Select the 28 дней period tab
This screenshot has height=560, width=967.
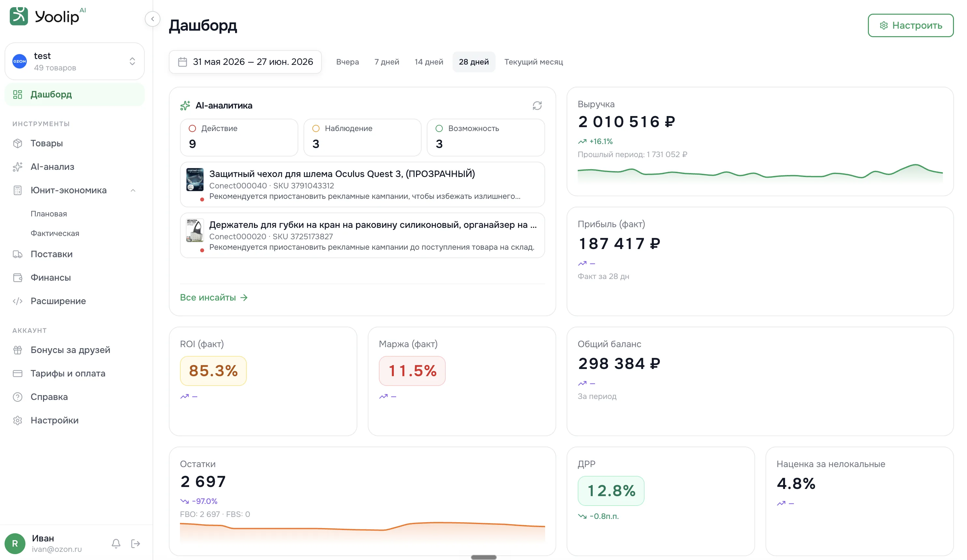(473, 62)
